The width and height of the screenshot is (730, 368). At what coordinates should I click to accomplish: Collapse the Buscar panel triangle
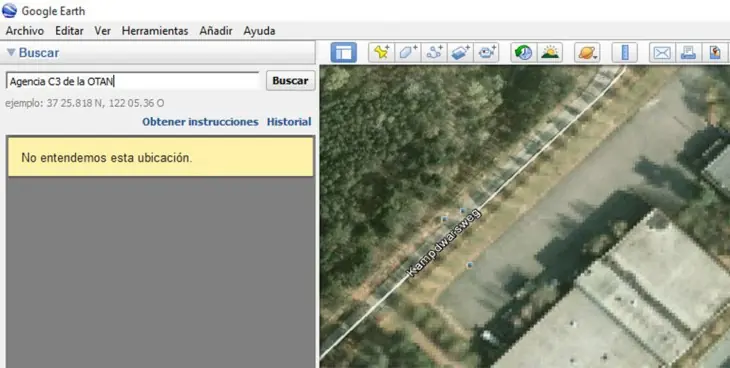pyautogui.click(x=11, y=53)
